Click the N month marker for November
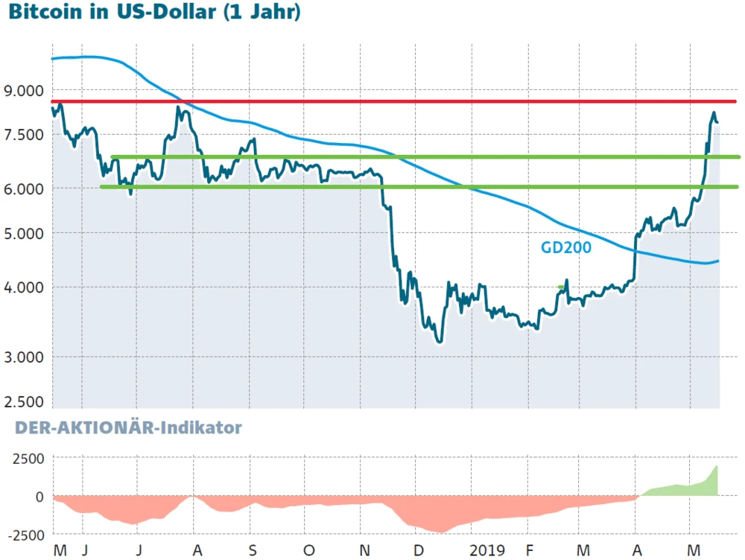The height and width of the screenshot is (560, 745). 364,550
